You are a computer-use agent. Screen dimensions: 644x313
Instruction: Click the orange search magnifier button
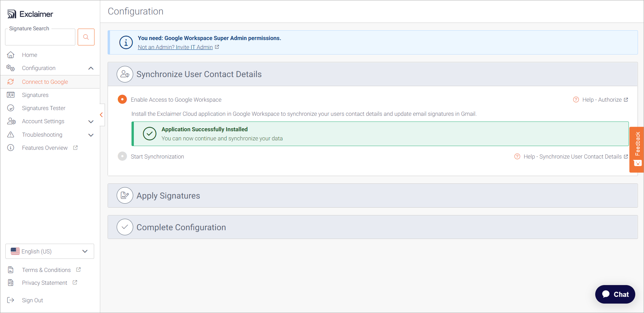pyautogui.click(x=86, y=37)
